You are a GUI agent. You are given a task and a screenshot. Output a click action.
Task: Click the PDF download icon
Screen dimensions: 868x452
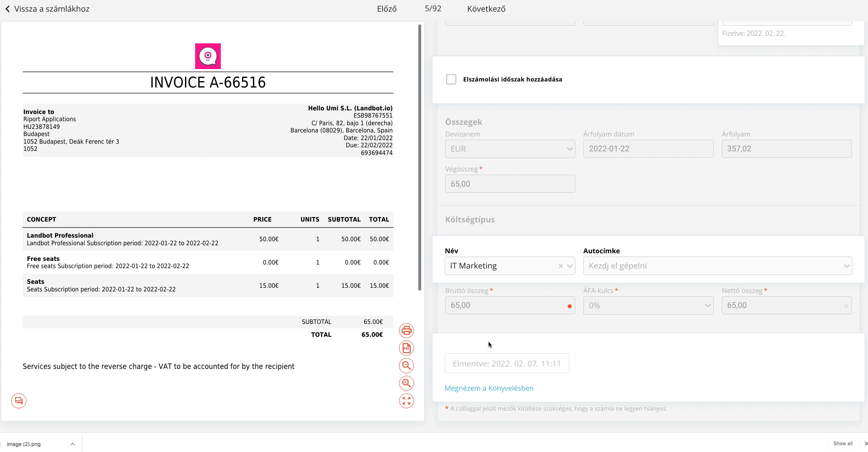click(x=406, y=348)
